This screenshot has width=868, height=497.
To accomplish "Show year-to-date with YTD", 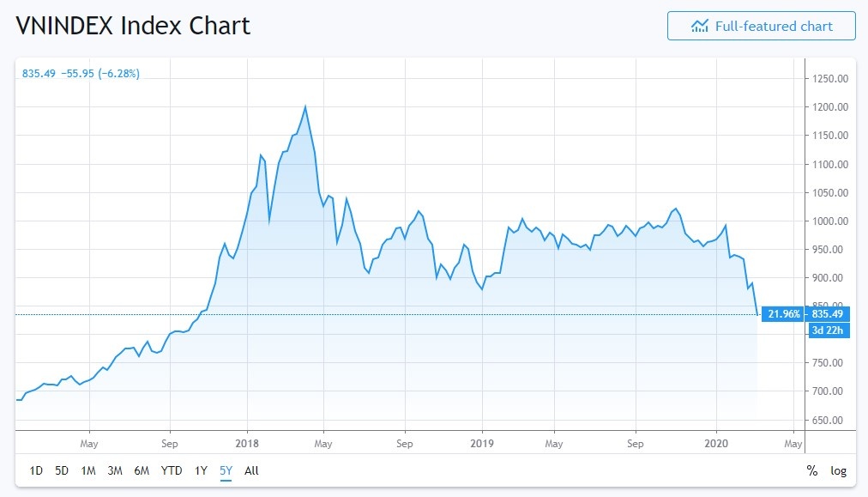I will (x=172, y=470).
